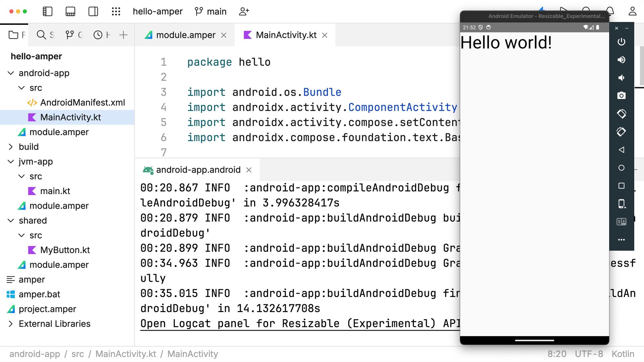This screenshot has width=644, height=362.
Task: Collapse the jvm-app folder
Action: pyautogui.click(x=11, y=162)
